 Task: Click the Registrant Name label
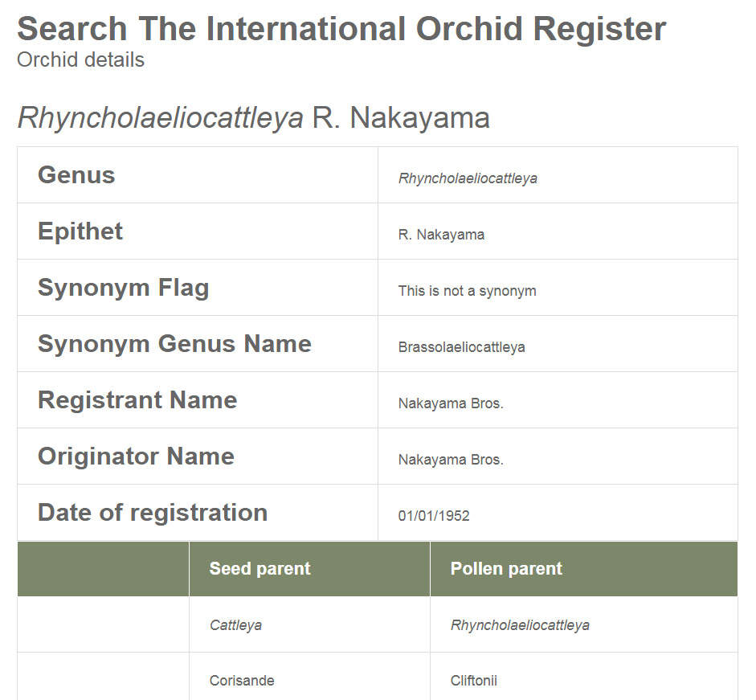(x=137, y=400)
